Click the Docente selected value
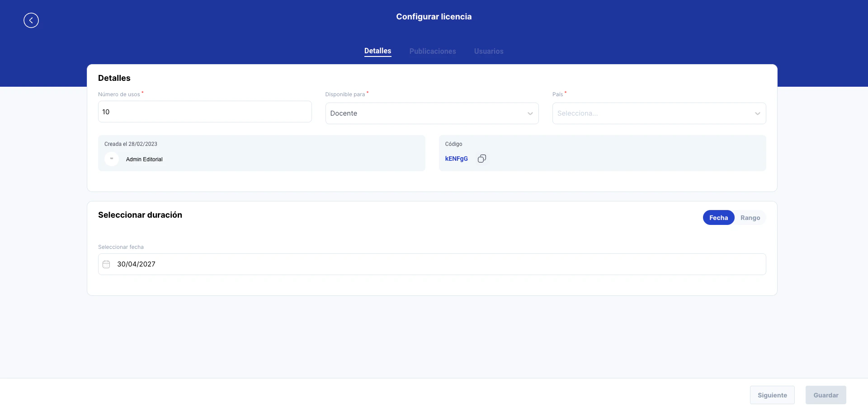Image resolution: width=868 pixels, height=411 pixels. (x=344, y=113)
